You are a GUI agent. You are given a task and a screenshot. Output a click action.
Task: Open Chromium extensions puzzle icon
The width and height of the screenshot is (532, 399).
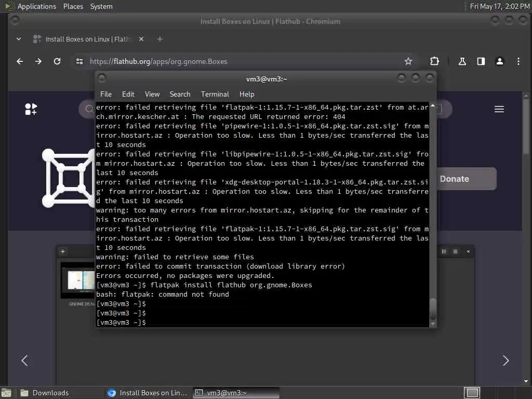point(434,61)
